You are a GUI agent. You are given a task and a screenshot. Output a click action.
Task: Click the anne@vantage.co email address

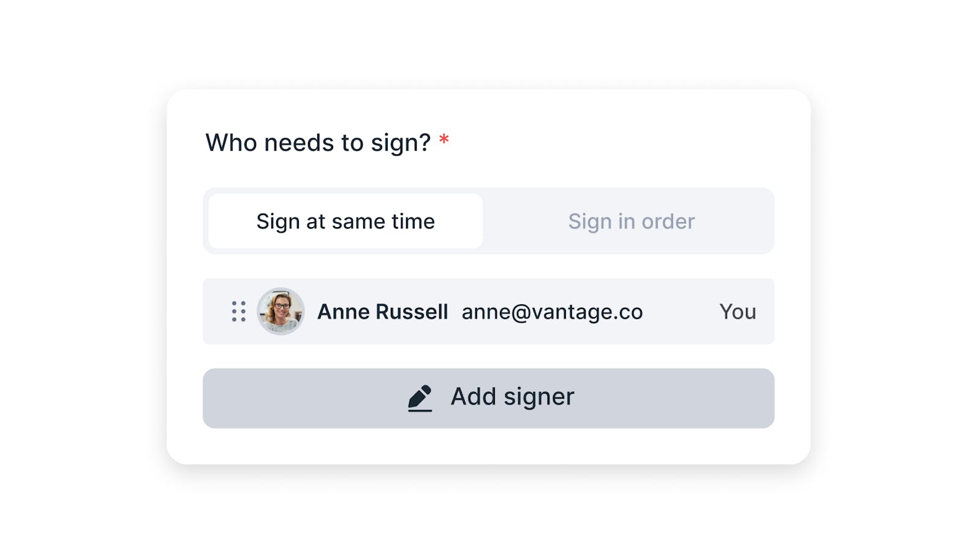click(552, 312)
